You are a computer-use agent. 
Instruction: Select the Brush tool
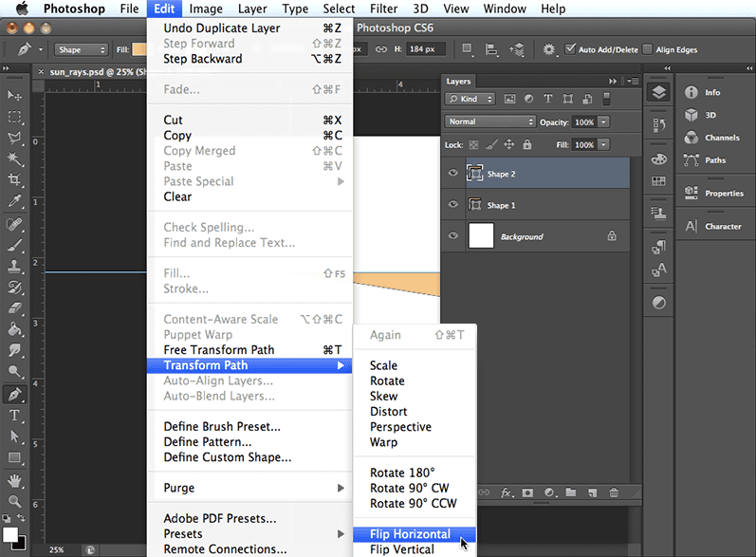[14, 246]
